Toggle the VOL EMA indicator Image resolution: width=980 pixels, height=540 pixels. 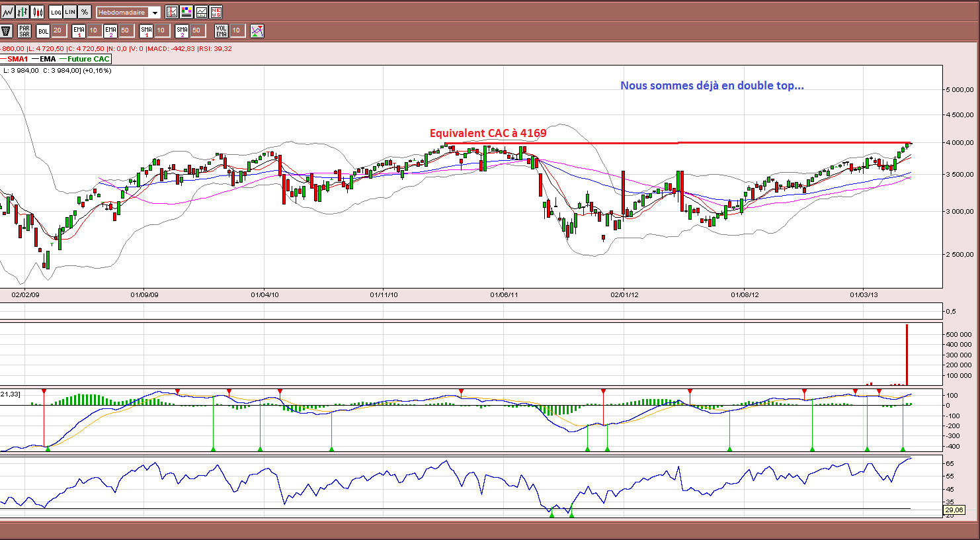(222, 30)
